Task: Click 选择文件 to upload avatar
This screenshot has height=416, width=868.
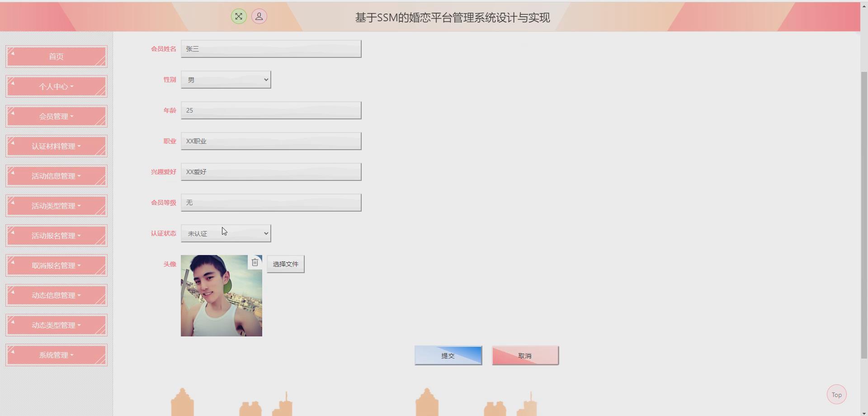Action: 286,264
